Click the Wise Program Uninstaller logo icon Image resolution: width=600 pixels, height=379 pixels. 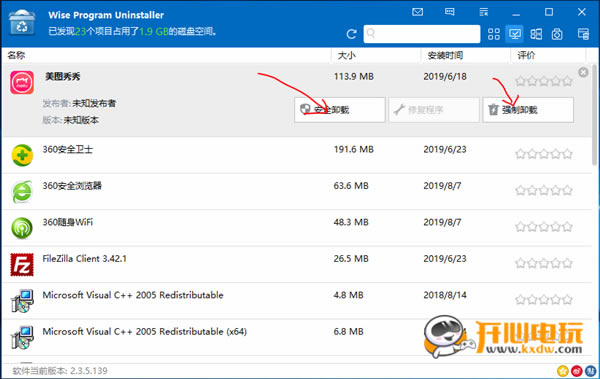coord(22,22)
